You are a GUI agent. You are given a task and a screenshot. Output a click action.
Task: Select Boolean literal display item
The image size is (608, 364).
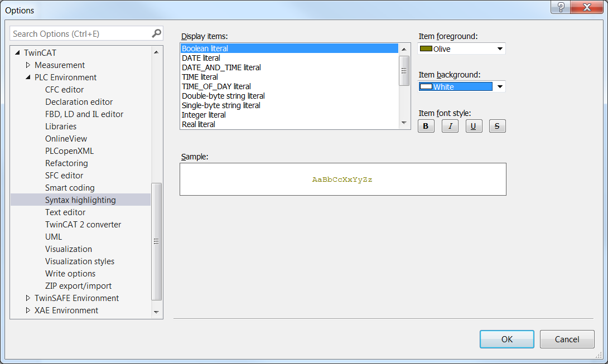(289, 48)
